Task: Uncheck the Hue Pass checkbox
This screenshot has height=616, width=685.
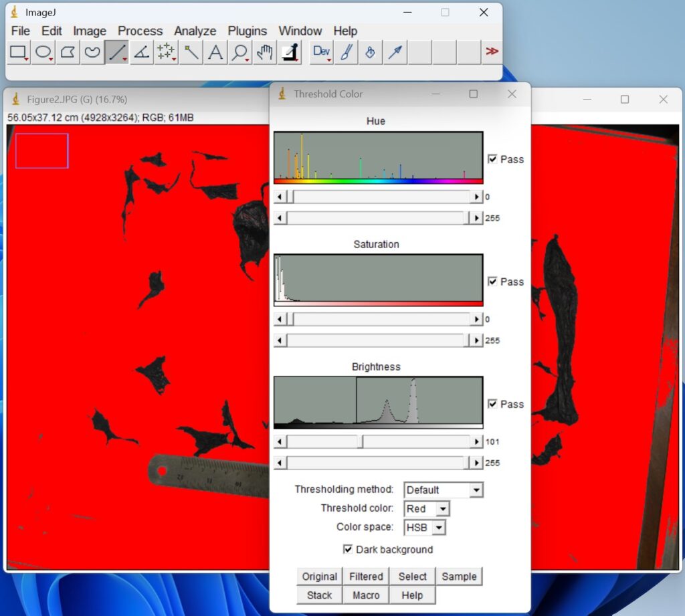Action: point(493,159)
